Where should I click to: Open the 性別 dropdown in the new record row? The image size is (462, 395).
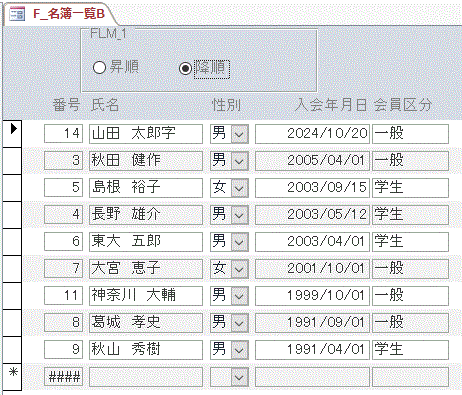click(240, 377)
